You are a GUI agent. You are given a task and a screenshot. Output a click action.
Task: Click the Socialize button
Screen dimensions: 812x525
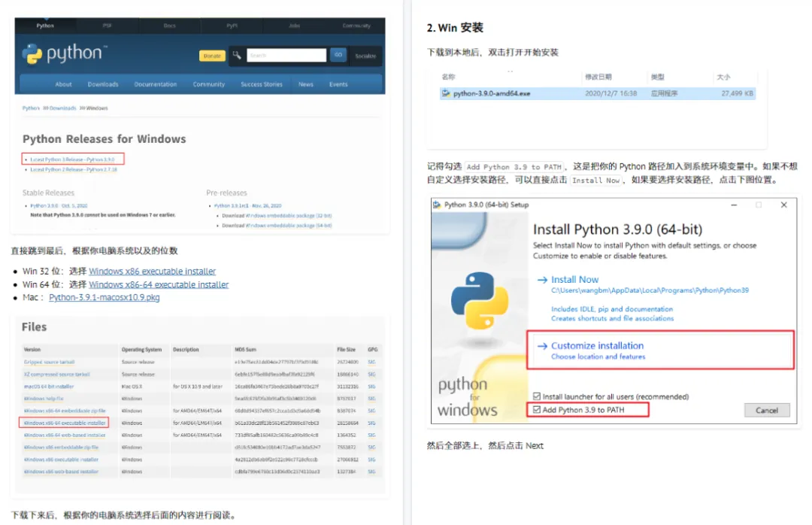[x=365, y=56]
